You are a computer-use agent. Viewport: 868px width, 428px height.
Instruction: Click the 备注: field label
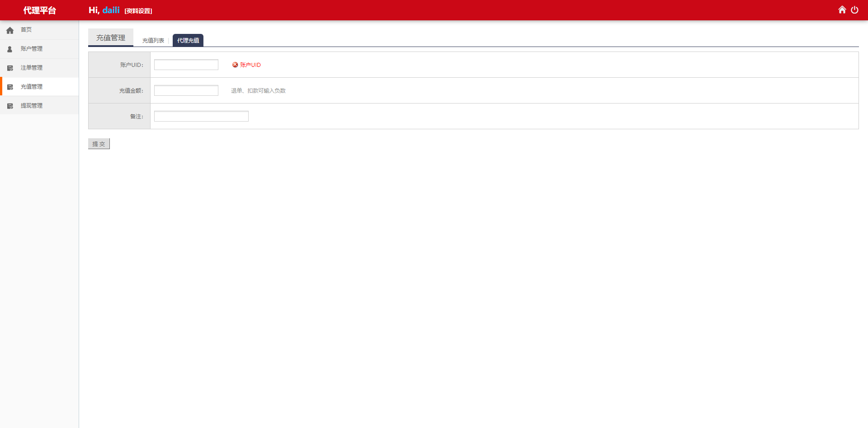(x=137, y=117)
